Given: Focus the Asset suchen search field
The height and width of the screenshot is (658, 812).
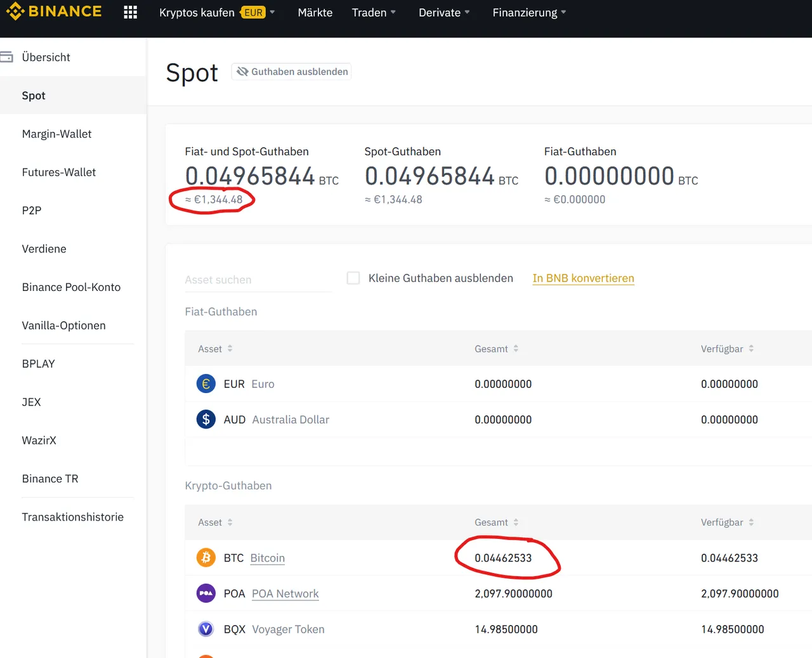Looking at the screenshot, I should 258,280.
